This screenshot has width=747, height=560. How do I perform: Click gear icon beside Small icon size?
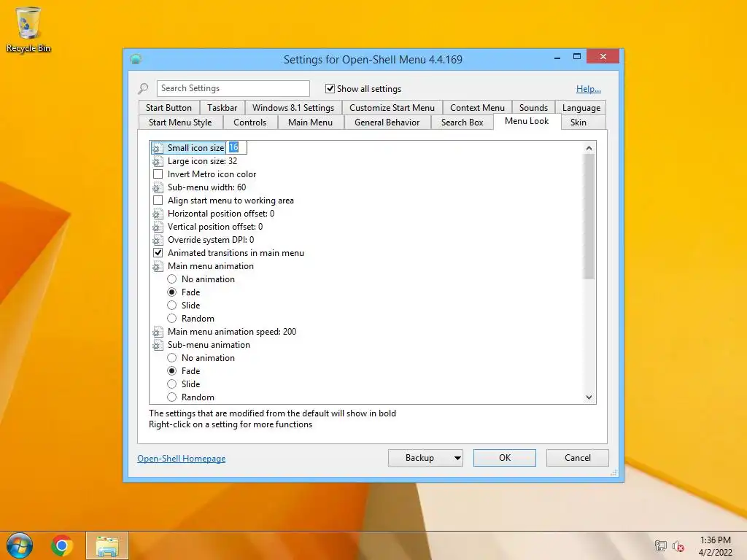pyautogui.click(x=158, y=148)
